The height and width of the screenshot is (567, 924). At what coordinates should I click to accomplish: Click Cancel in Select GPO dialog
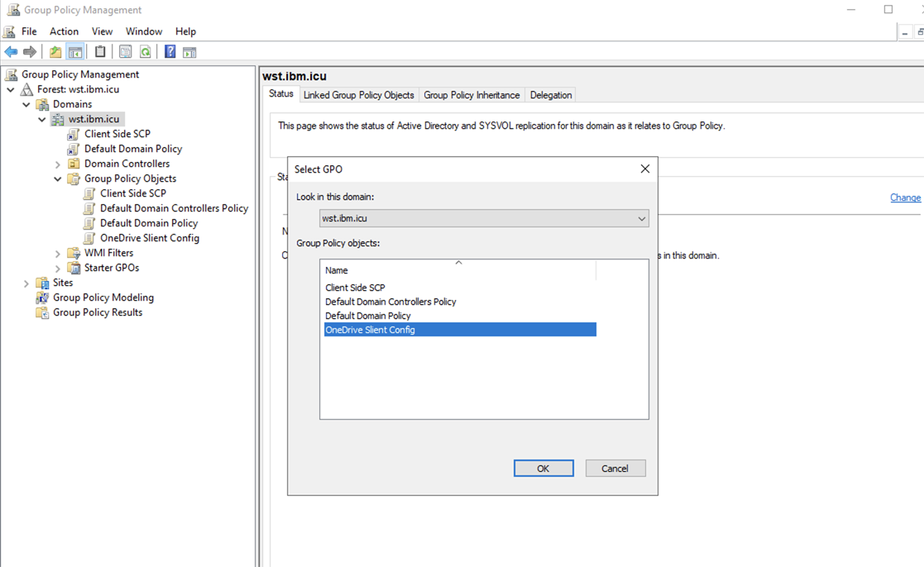click(x=615, y=468)
